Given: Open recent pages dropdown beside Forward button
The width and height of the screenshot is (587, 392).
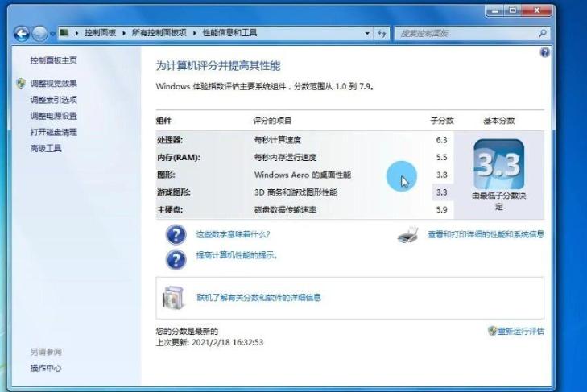Looking at the screenshot, I should click(53, 34).
